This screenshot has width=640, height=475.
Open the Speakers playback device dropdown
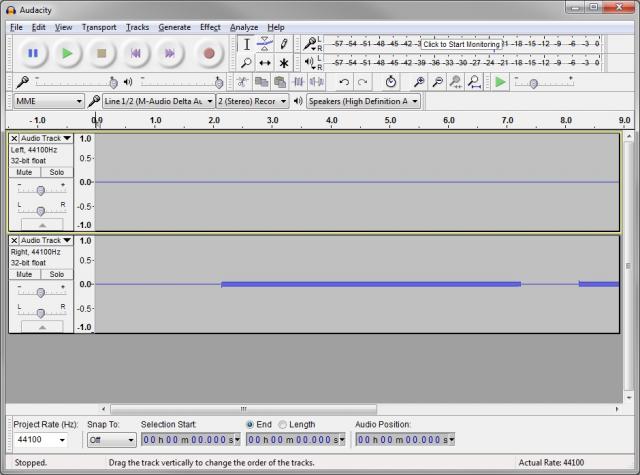tap(363, 101)
